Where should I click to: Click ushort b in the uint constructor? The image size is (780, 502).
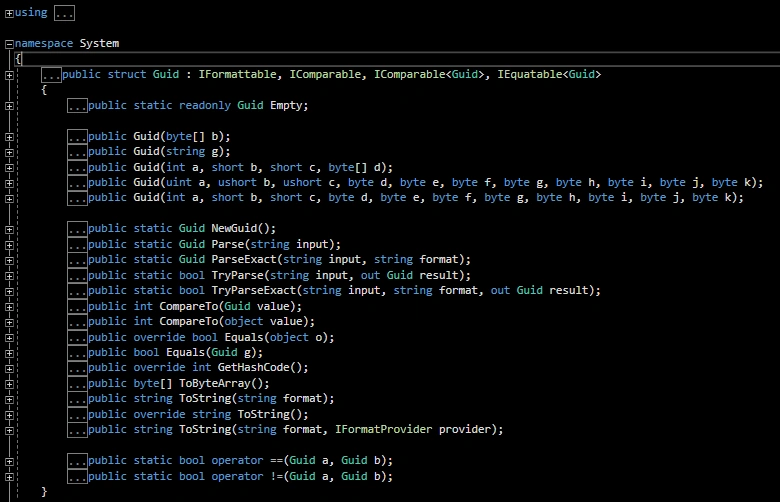pyautogui.click(x=244, y=183)
